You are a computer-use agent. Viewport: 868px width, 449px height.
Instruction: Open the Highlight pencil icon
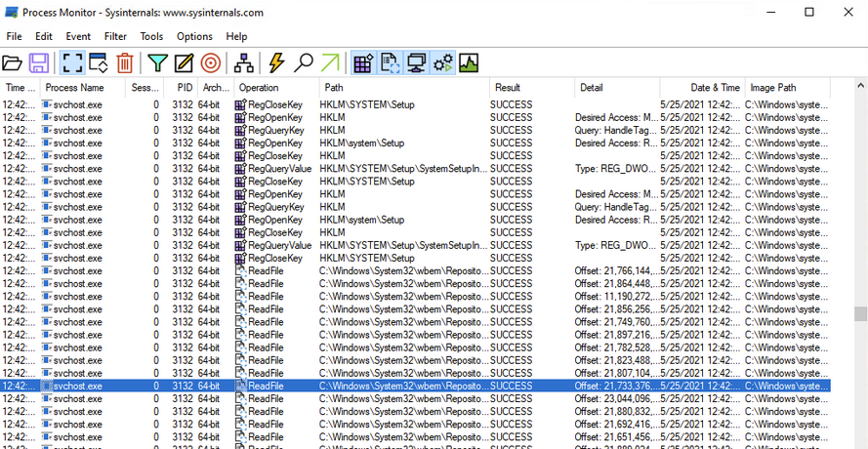(x=184, y=63)
